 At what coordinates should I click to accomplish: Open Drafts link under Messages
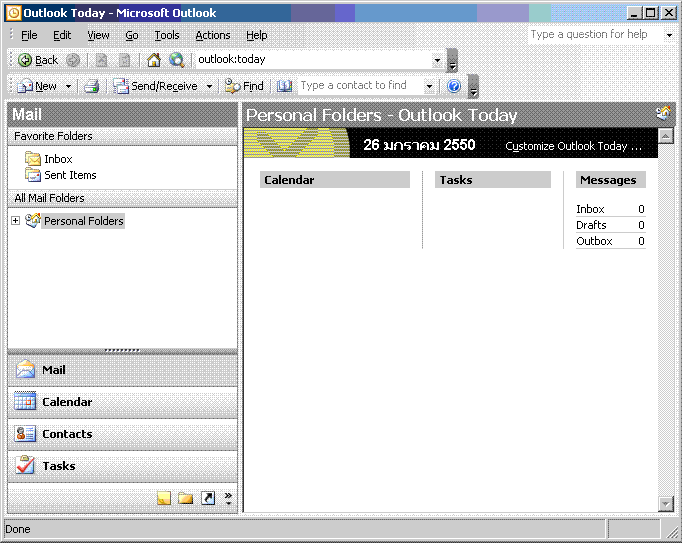(x=591, y=225)
